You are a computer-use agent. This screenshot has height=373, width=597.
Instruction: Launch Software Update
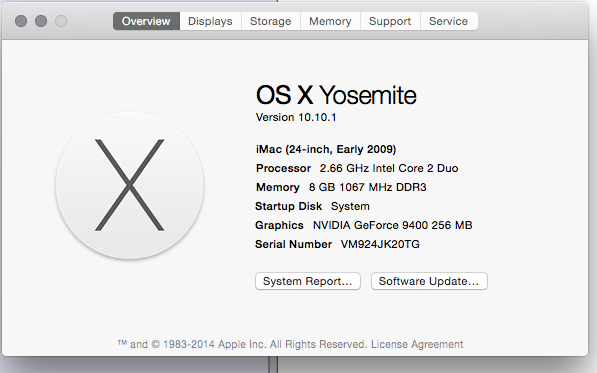(x=429, y=281)
